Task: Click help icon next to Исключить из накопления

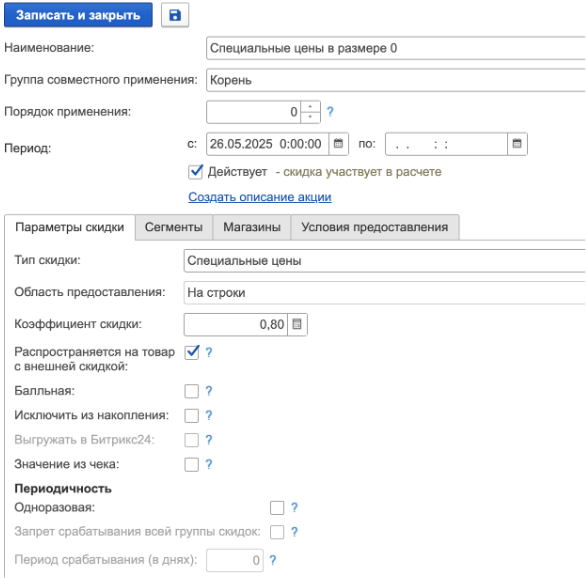Action: (209, 415)
